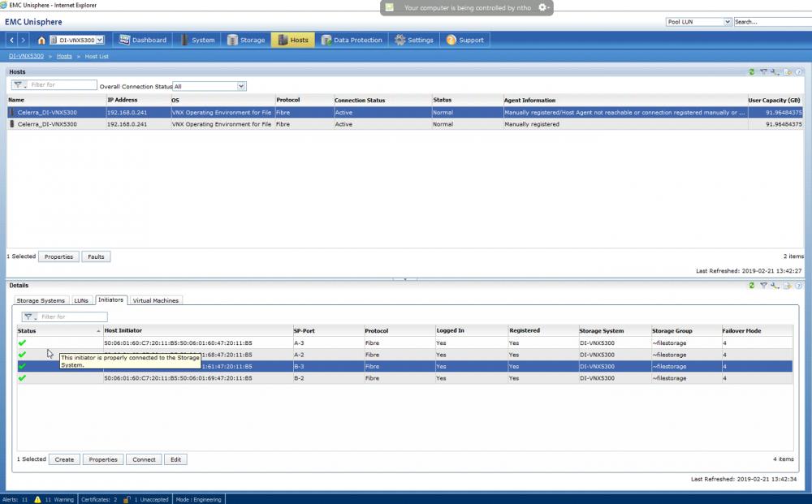Switch to the LUNs tab
Image resolution: width=812 pixels, height=504 pixels.
tap(80, 300)
